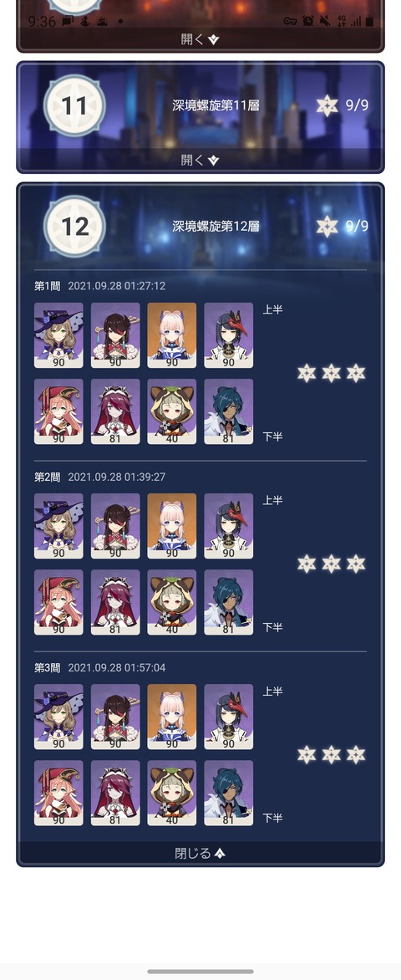The height and width of the screenshot is (980, 401).
Task: Tap the floor 12 number badge
Action: 75,227
